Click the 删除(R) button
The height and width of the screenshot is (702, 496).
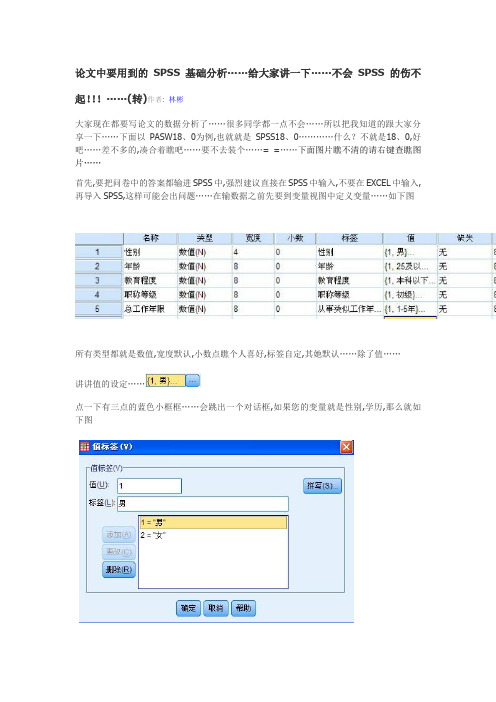(x=119, y=569)
